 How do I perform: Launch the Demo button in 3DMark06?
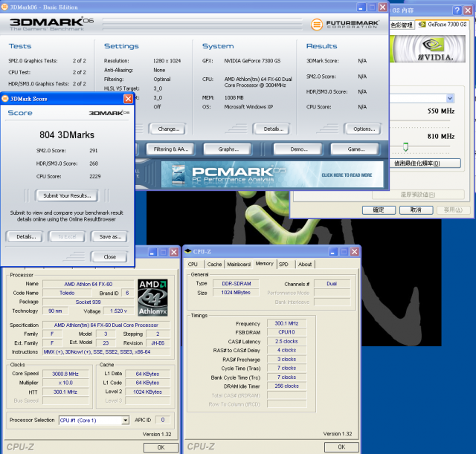pos(299,149)
